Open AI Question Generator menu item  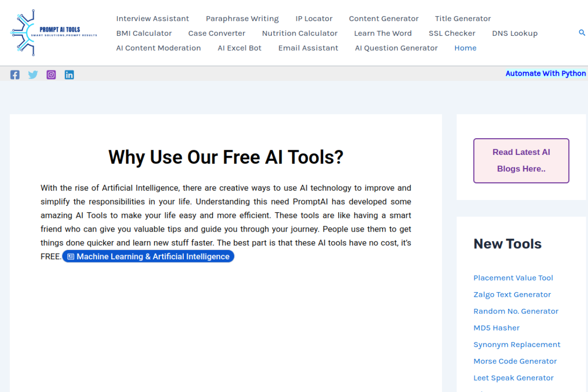pos(396,48)
